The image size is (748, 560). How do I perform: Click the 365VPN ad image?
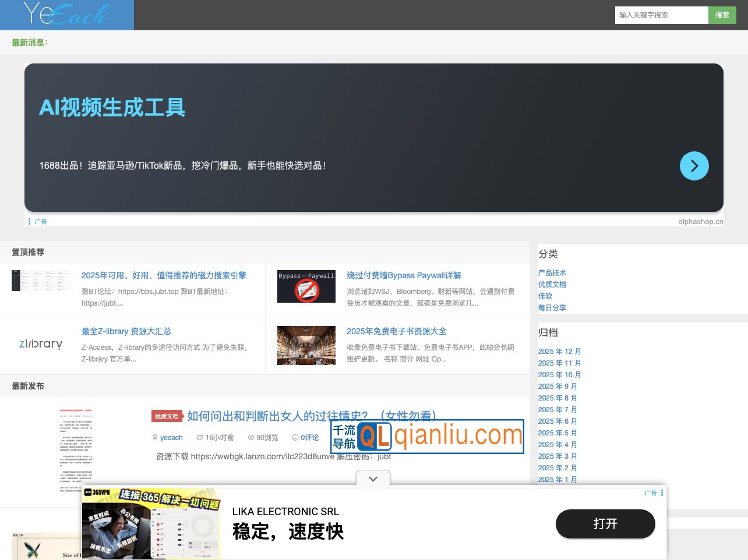[151, 524]
